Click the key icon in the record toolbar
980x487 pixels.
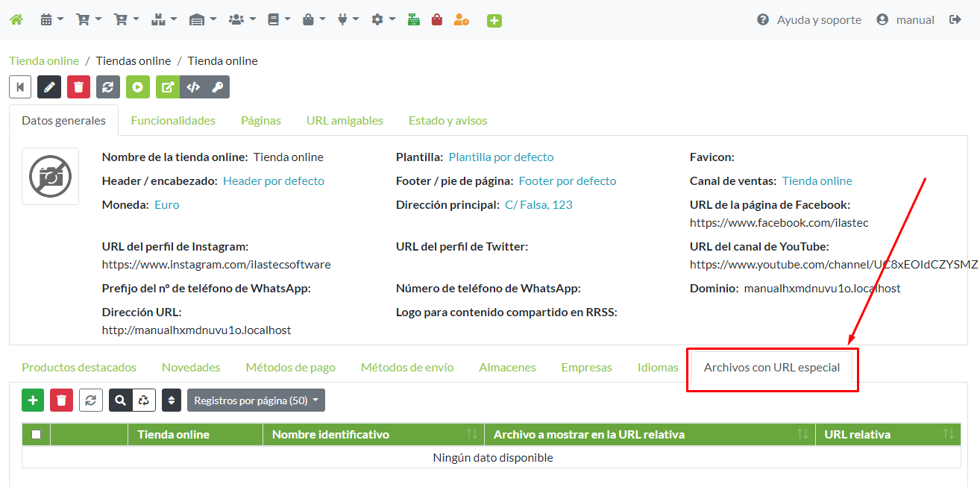218,87
